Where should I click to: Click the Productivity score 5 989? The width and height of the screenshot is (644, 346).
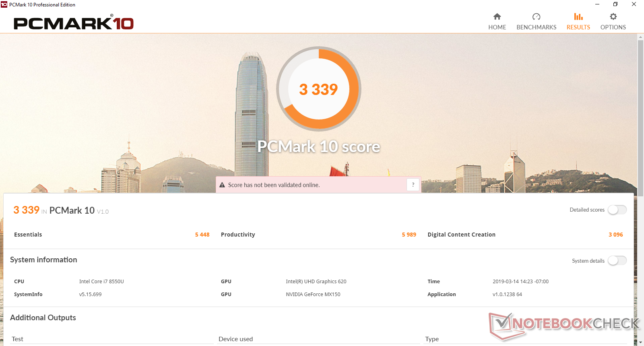pyautogui.click(x=409, y=235)
